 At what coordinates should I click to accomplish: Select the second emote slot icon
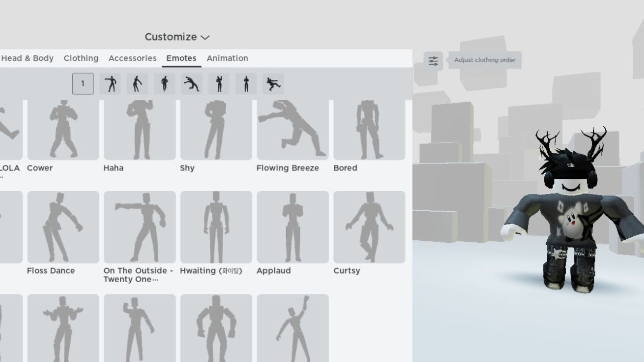[x=110, y=84]
